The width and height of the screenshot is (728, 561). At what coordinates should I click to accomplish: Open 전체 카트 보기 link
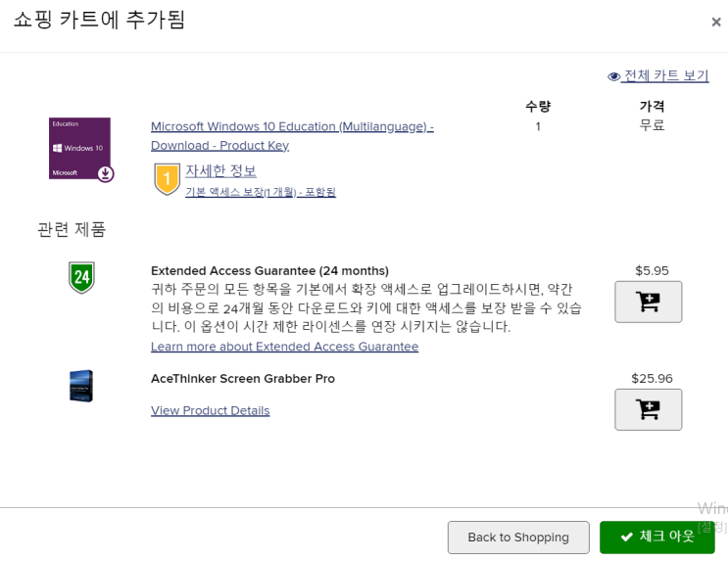tap(666, 75)
